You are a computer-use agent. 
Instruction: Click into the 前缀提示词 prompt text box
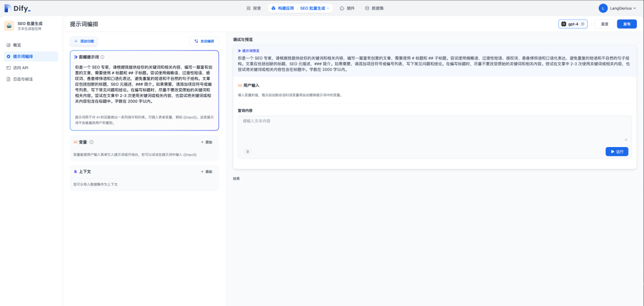click(144, 84)
